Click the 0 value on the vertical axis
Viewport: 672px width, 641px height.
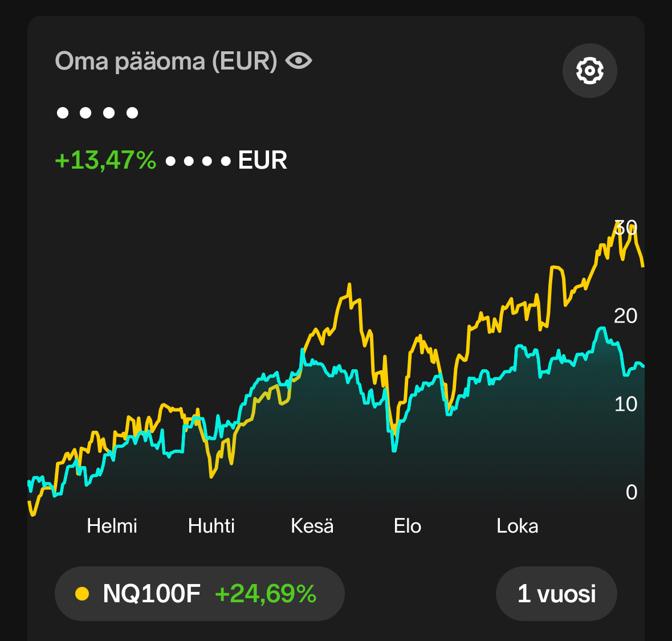(632, 492)
